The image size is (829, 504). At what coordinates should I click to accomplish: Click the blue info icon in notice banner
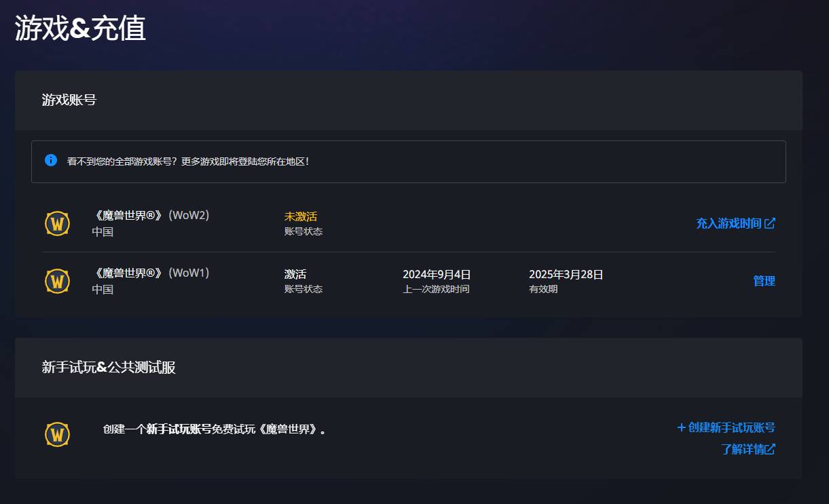click(51, 160)
